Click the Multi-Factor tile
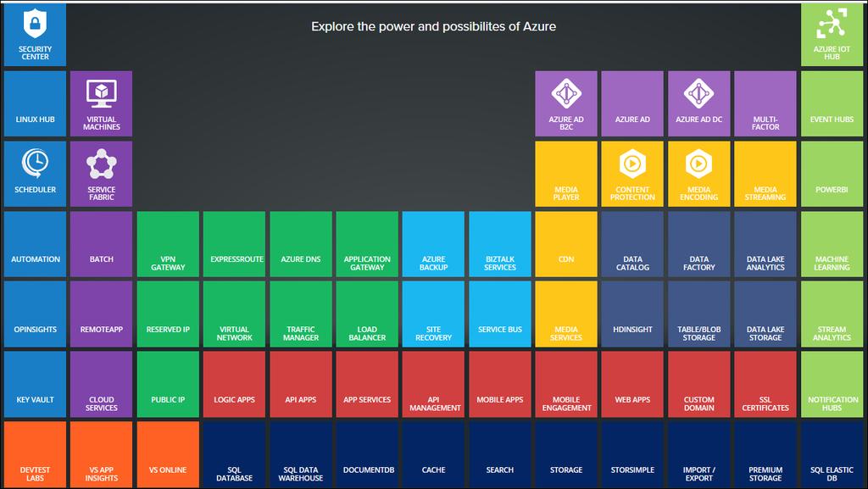868x489 pixels. tap(765, 103)
